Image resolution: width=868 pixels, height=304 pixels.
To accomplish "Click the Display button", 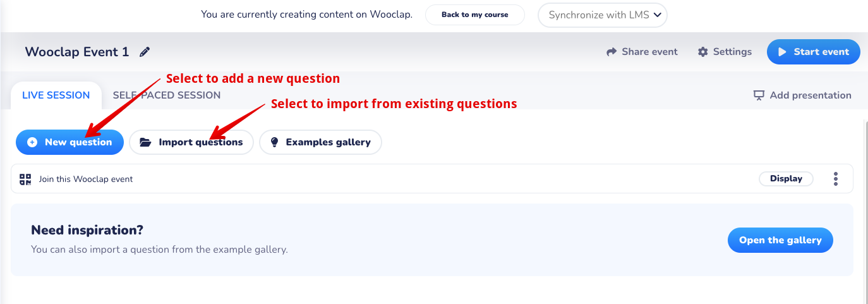I will tap(786, 179).
